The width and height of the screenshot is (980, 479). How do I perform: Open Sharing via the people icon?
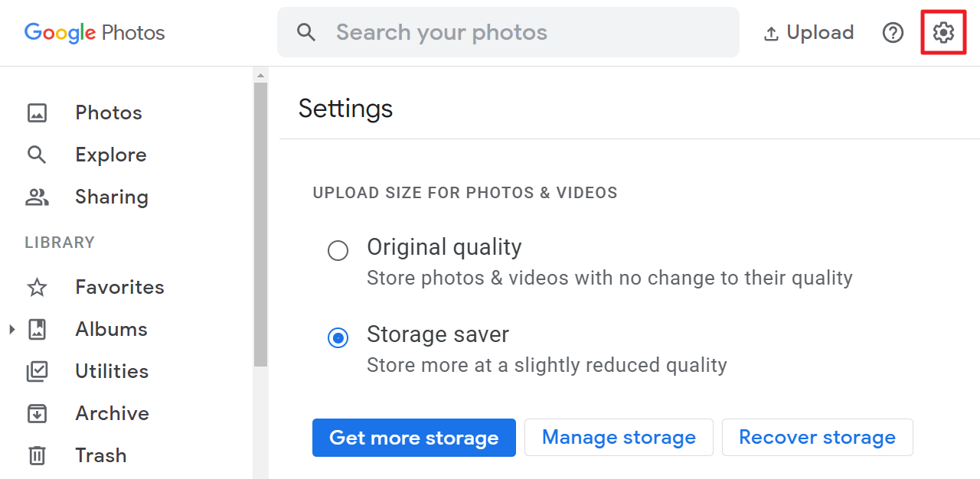37,197
